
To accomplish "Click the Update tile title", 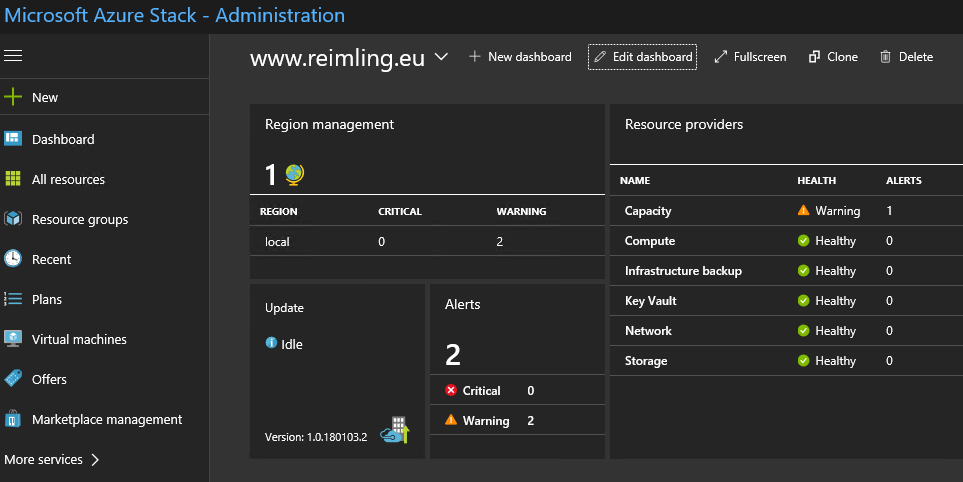I will point(284,308).
